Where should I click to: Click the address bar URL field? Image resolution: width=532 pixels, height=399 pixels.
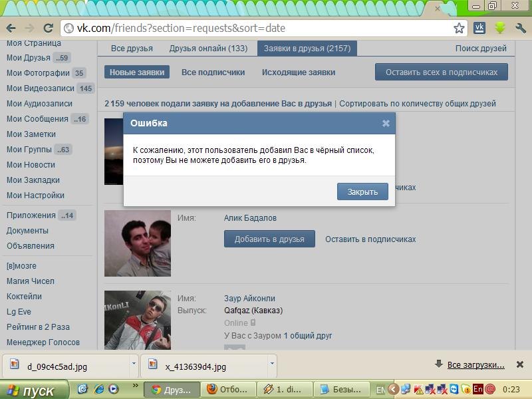pos(258,28)
